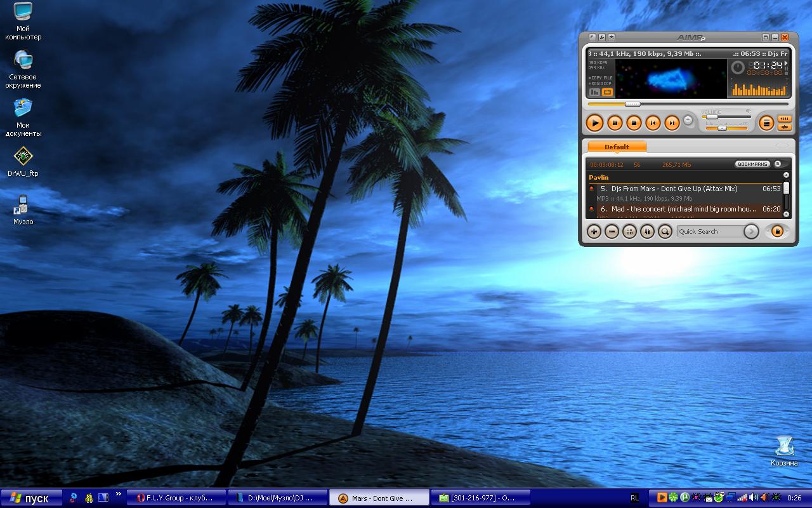Image resolution: width=812 pixels, height=508 pixels.
Task: Open the Сетевое окружение desktop icon
Action: (24, 70)
